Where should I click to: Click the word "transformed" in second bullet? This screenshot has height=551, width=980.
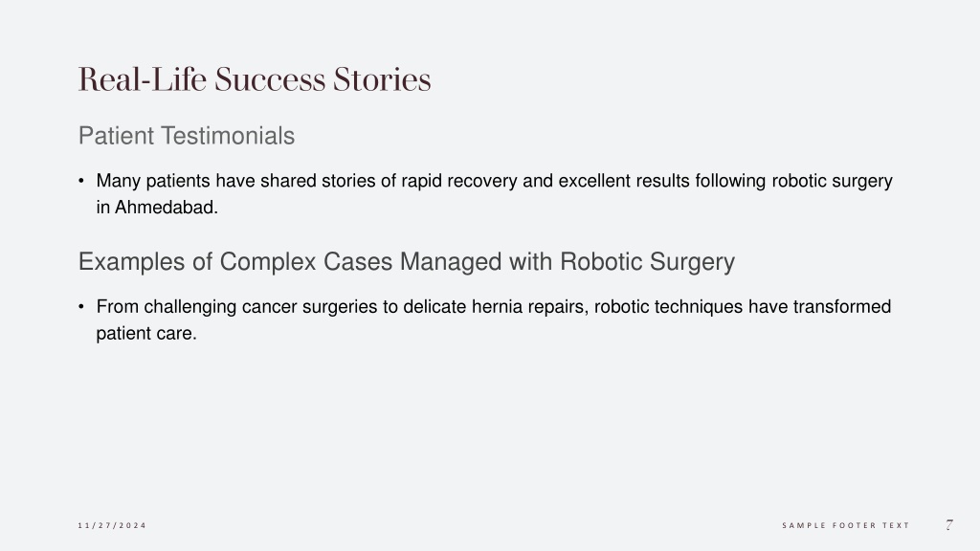click(842, 307)
